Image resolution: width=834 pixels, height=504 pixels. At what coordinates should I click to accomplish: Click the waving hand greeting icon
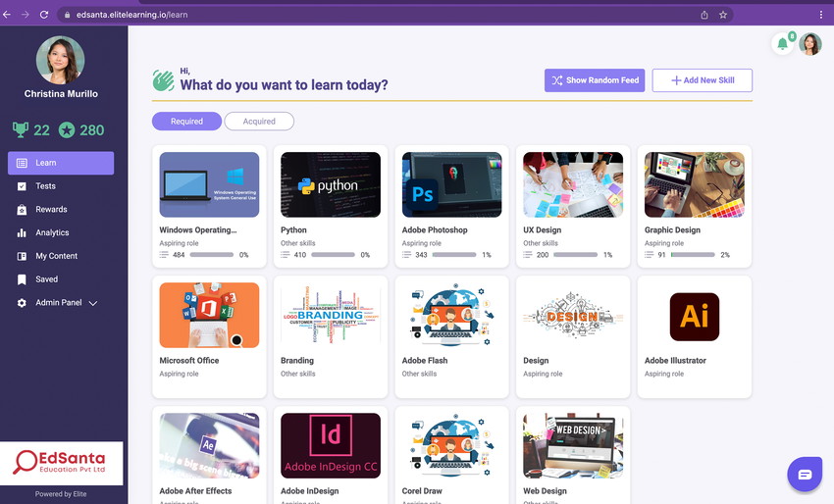(163, 80)
